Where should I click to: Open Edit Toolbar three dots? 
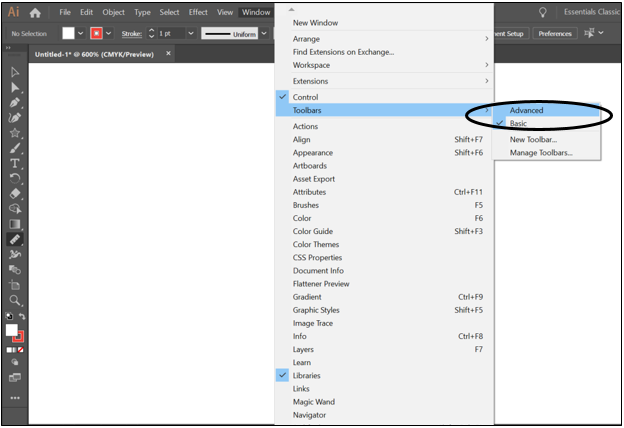(x=15, y=398)
